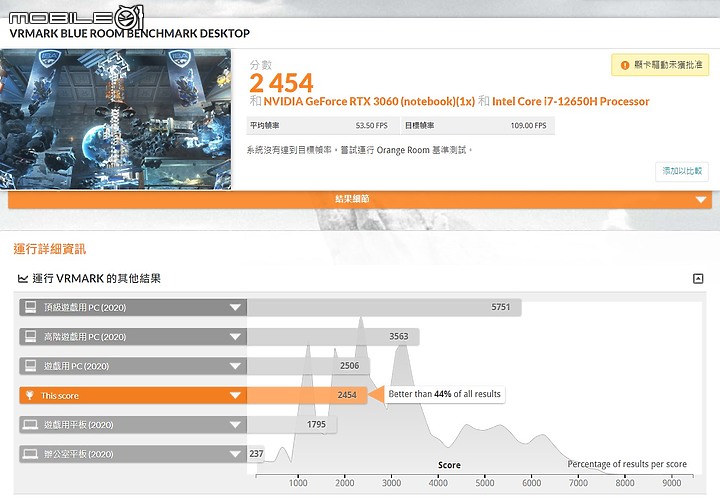The width and height of the screenshot is (720, 503).
Task: Click the 2506 score bar value
Action: pyautogui.click(x=349, y=366)
